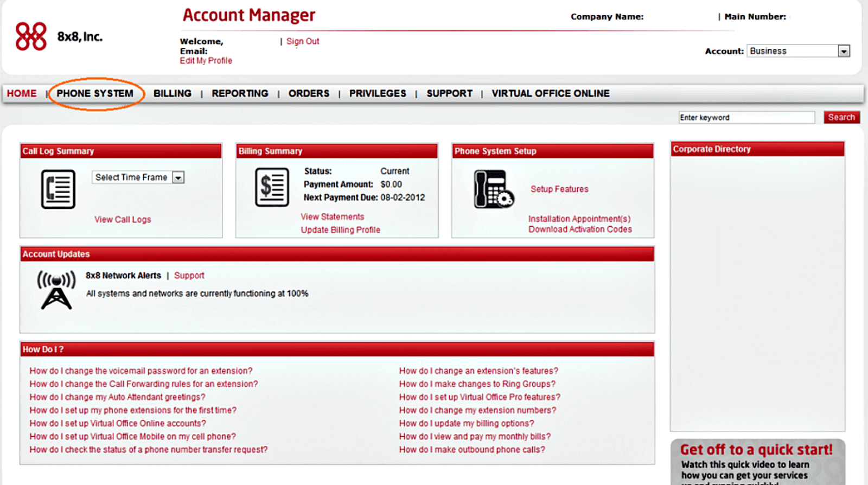Image resolution: width=868 pixels, height=485 pixels.
Task: Open the View Statements link
Action: click(333, 216)
